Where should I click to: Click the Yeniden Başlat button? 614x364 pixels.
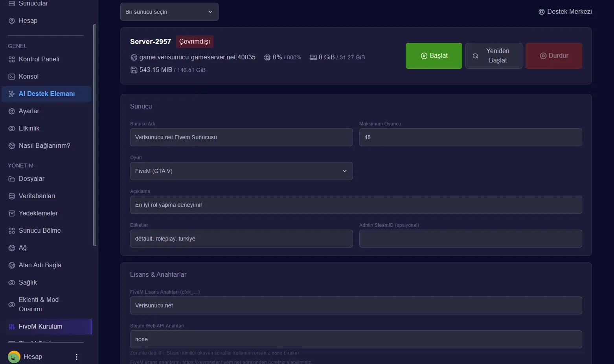(x=494, y=56)
